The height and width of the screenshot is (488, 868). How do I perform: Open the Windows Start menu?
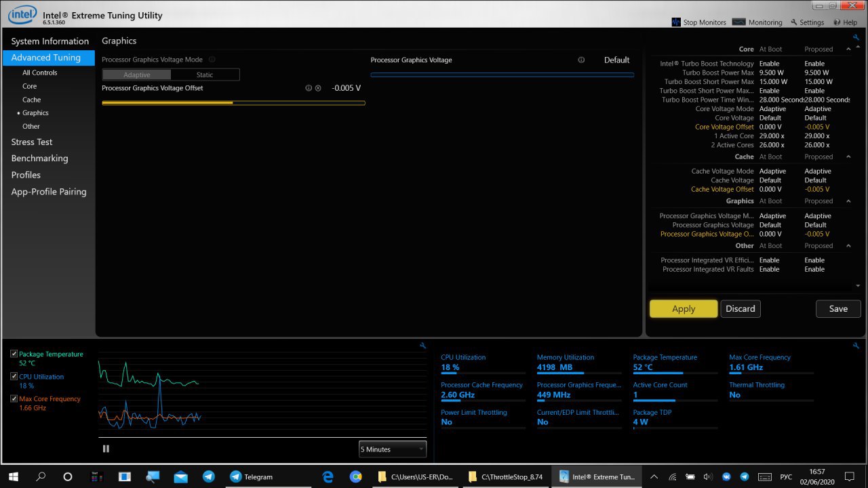coord(14,476)
